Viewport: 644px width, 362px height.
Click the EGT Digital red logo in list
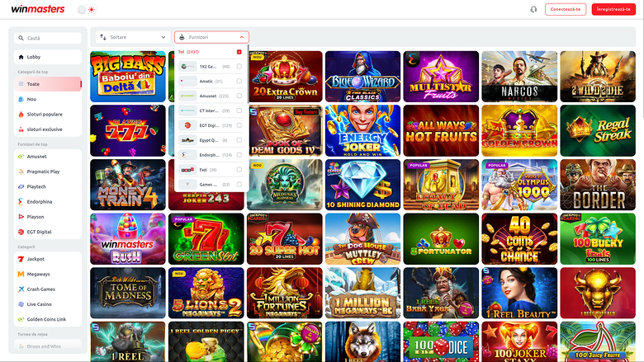pos(187,125)
